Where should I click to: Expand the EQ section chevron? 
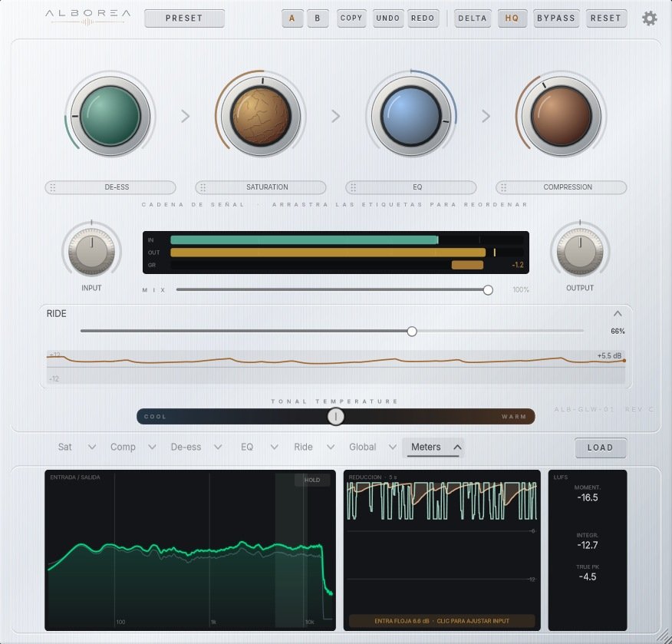[275, 447]
